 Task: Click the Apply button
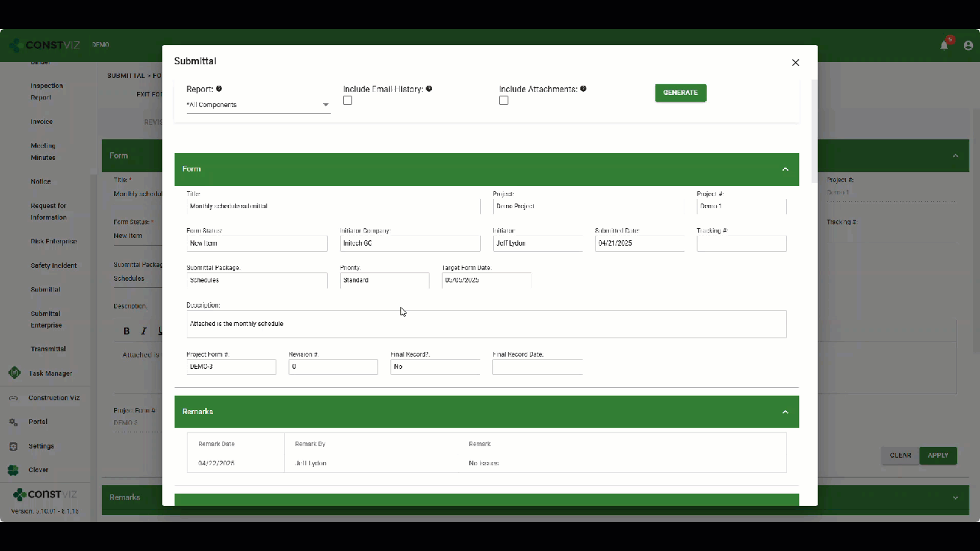tap(938, 455)
